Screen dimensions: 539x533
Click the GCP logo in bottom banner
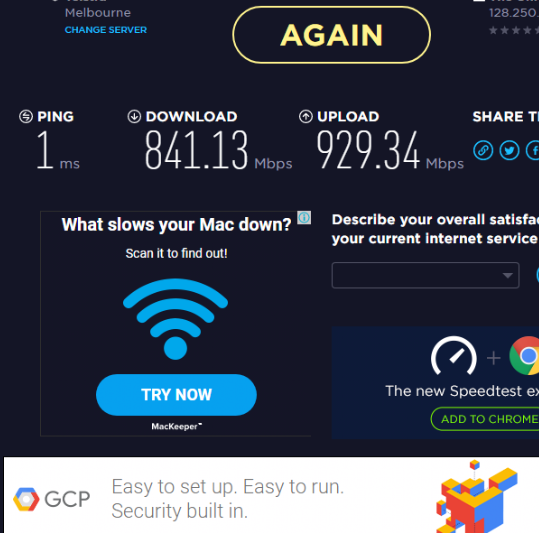[x=52, y=499]
